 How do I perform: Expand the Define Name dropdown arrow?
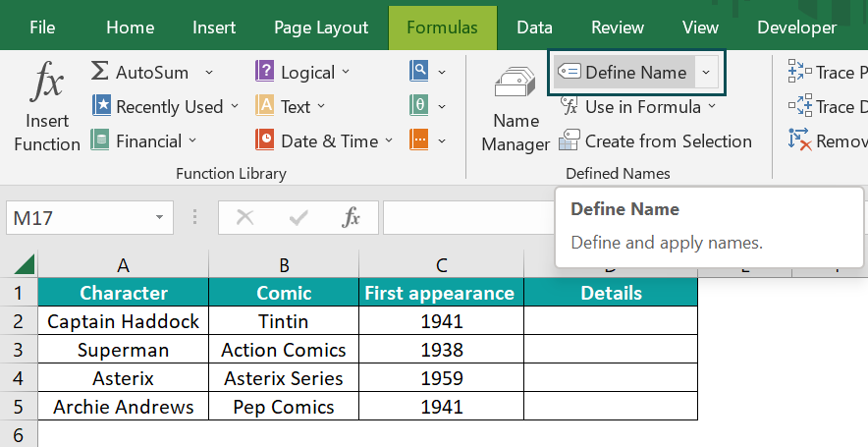tap(706, 72)
